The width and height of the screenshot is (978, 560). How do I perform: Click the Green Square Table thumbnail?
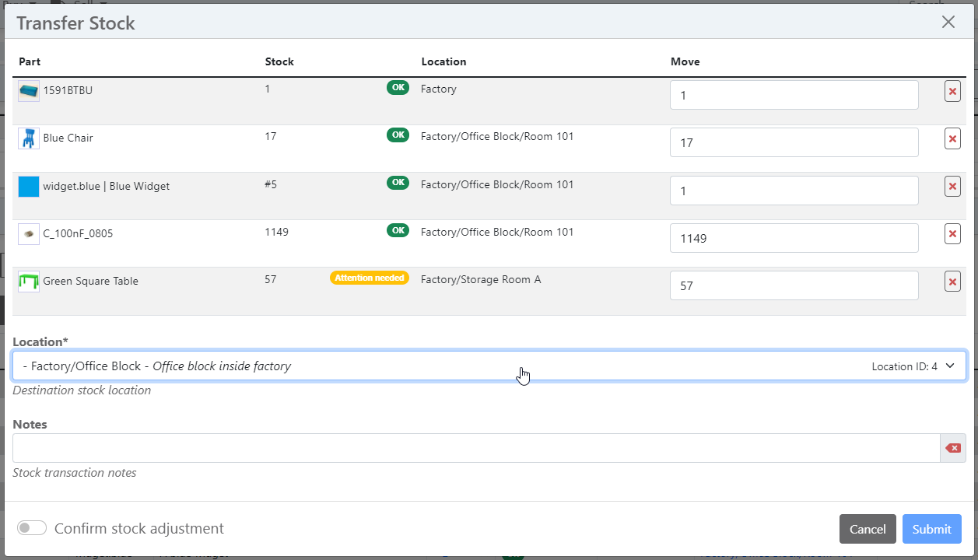click(x=29, y=282)
